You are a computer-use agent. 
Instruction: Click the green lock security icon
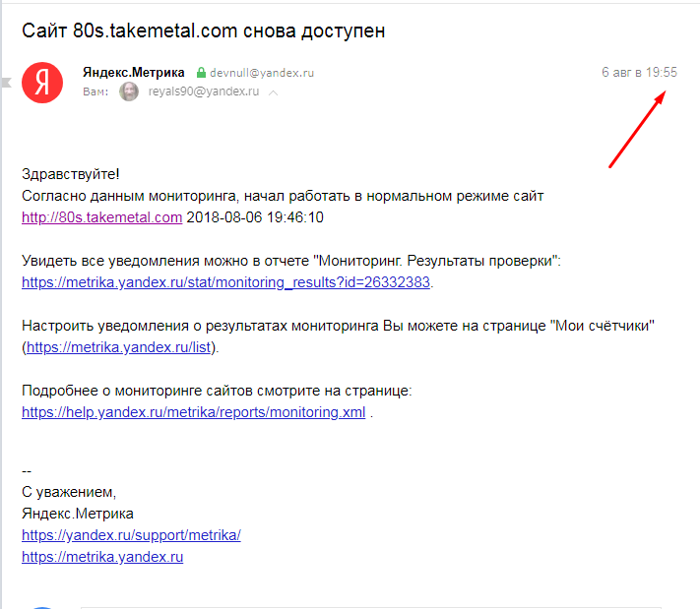coord(202,72)
